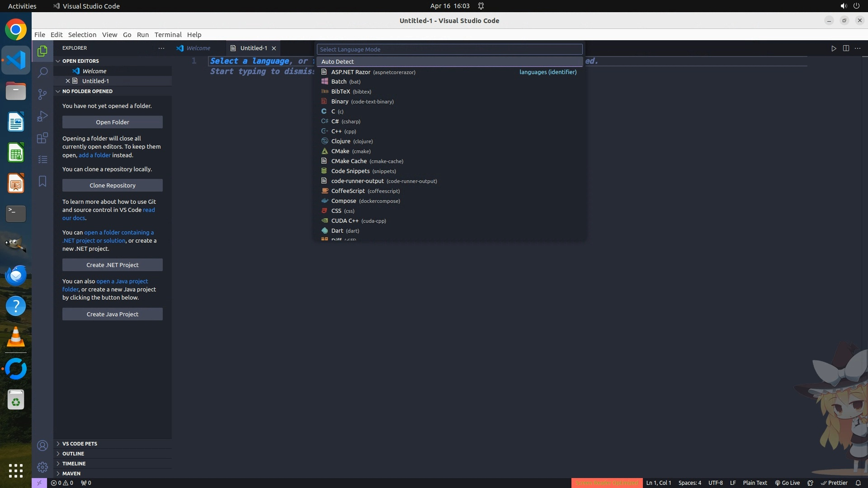The image size is (868, 488).
Task: Click the Clone Repository button
Action: (x=112, y=185)
